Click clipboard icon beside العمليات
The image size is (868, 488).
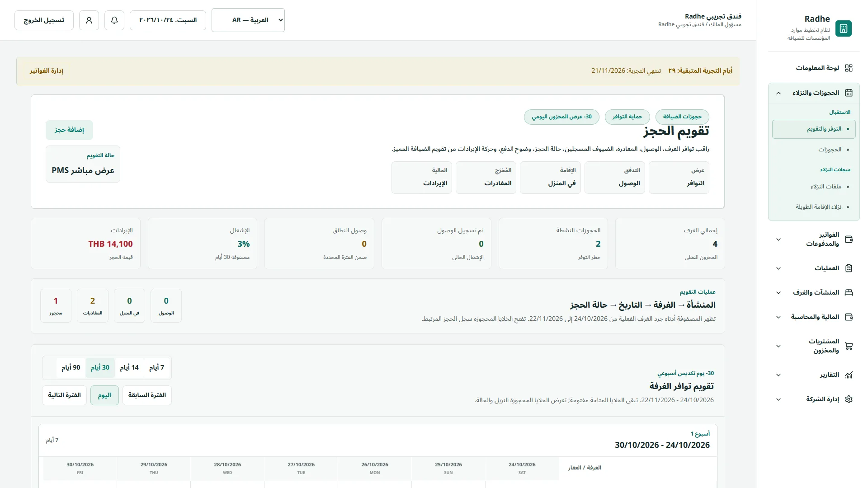coord(849,268)
